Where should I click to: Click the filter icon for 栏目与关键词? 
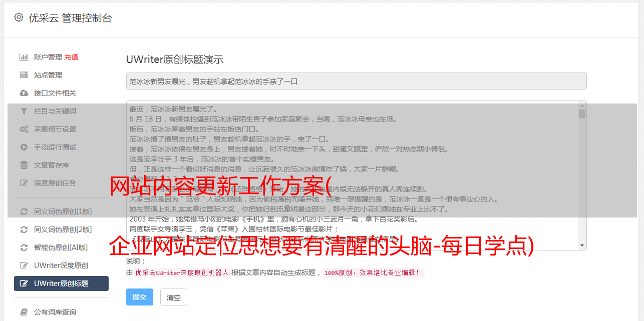pyautogui.click(x=24, y=111)
